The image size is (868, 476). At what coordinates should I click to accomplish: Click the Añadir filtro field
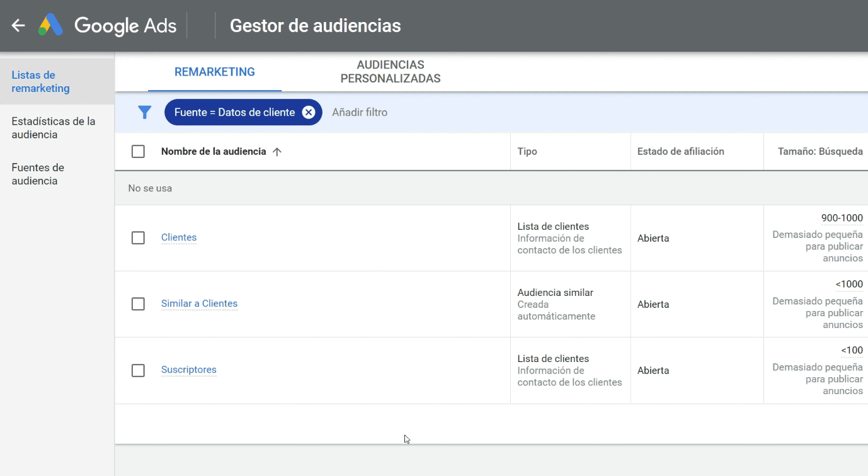coord(360,112)
